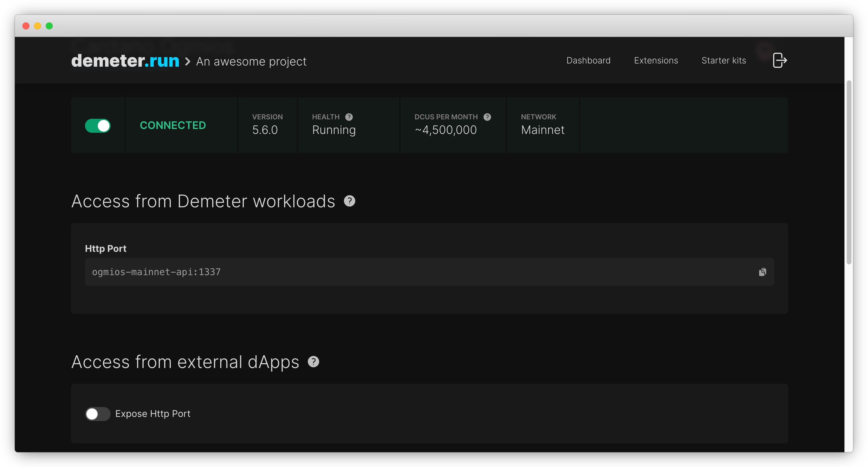Enable the Expose Http Port switch
This screenshot has height=467, width=868.
tap(98, 414)
